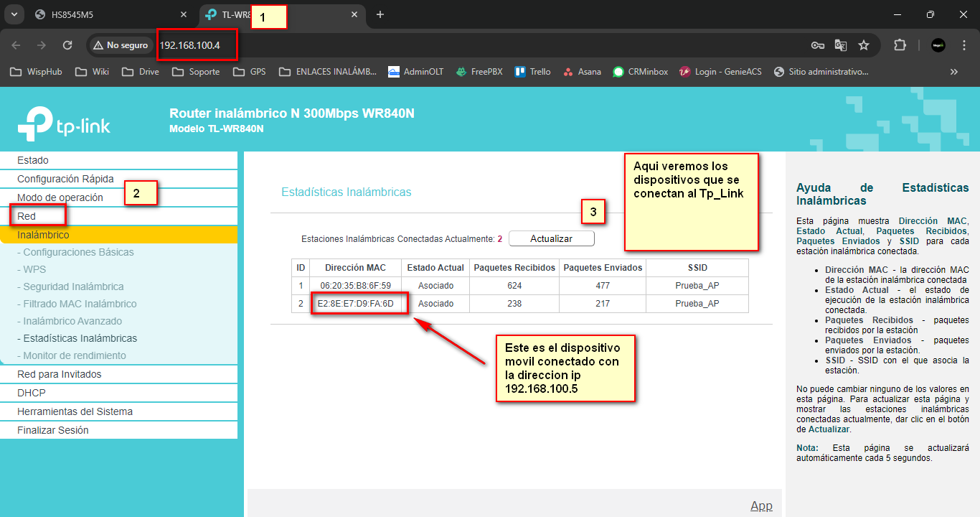
Task: Open Configuraciones Básicas submenu
Action: click(75, 252)
